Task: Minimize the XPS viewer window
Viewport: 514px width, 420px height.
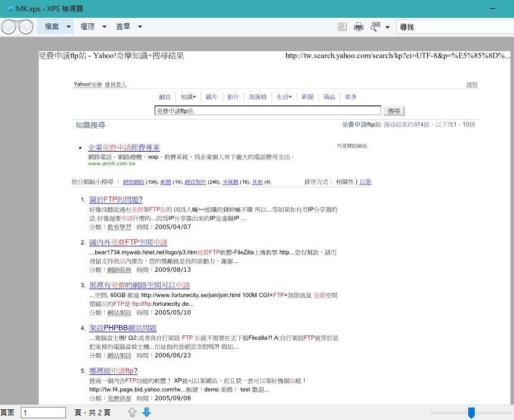Action: pos(493,8)
